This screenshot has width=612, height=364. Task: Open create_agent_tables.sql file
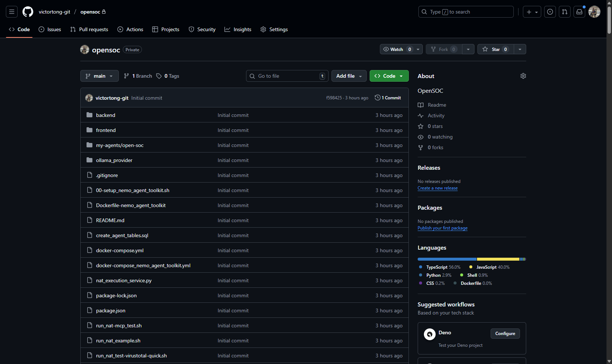(122, 235)
